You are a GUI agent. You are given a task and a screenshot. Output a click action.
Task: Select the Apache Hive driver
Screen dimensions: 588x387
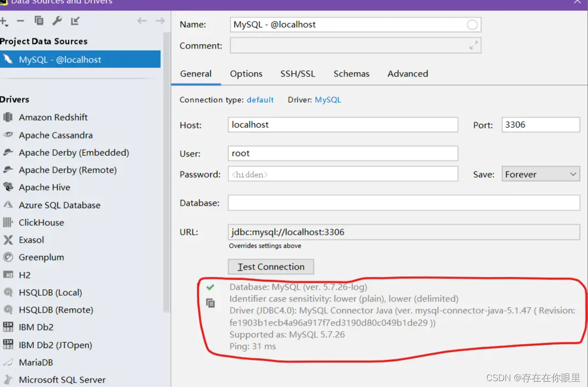point(45,187)
